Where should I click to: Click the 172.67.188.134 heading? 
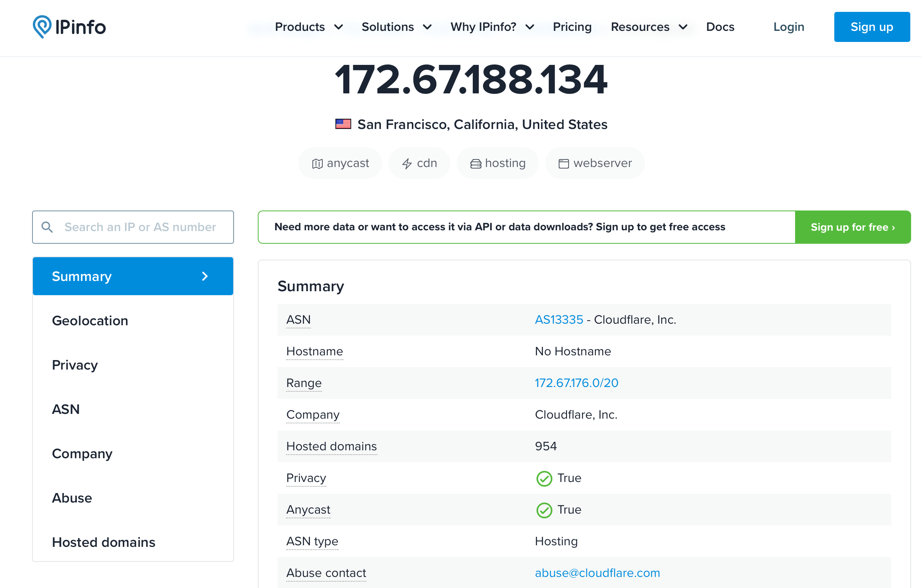(471, 80)
